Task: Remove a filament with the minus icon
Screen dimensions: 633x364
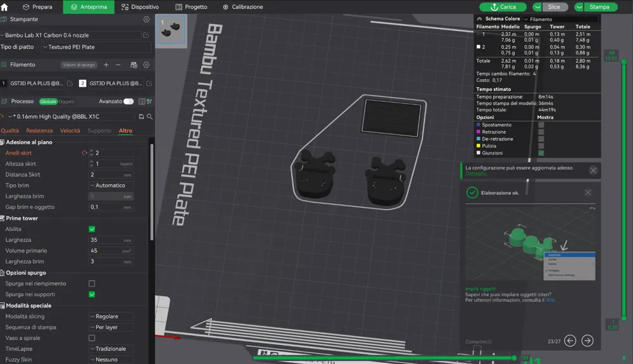Action: pos(118,65)
